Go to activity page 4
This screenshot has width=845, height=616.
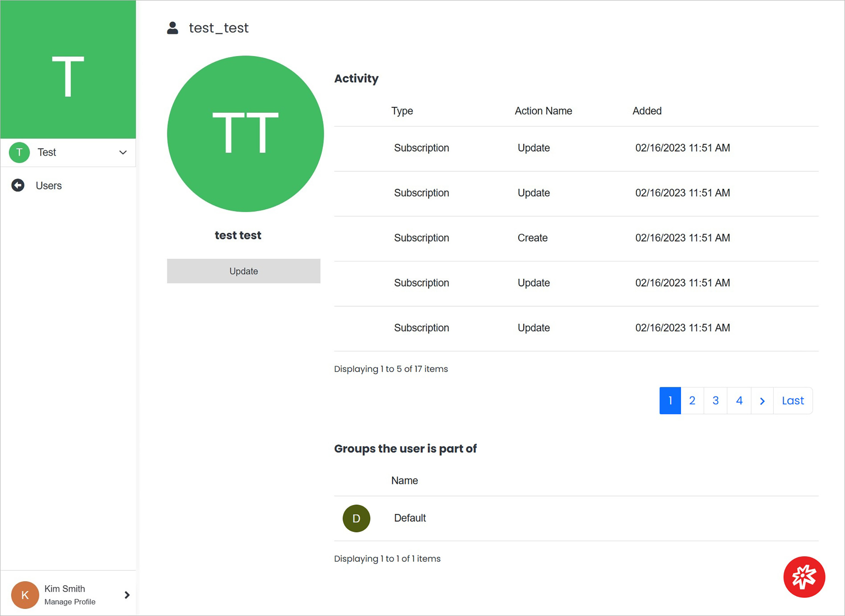[x=739, y=401]
